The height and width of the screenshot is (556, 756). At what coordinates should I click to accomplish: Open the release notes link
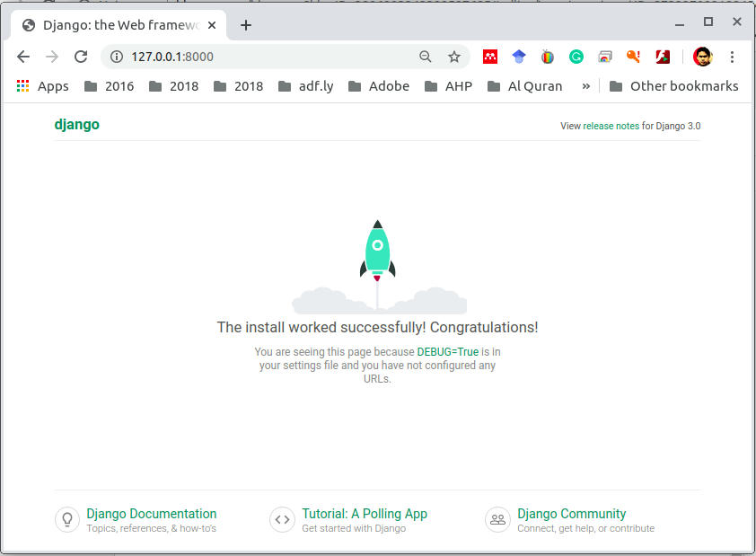[x=611, y=126]
